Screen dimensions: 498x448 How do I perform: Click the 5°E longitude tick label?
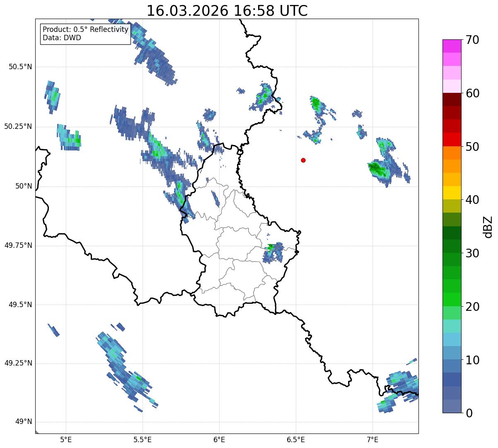coord(66,439)
